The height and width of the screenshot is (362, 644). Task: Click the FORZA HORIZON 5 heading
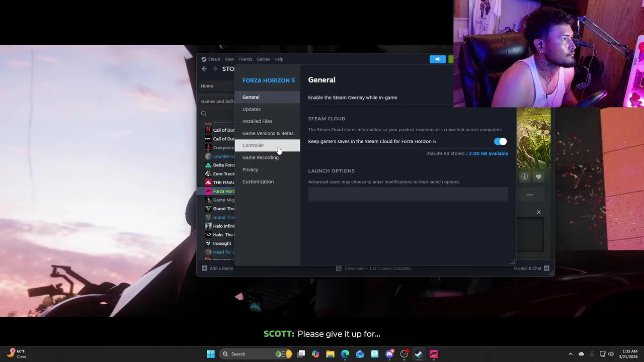point(269,80)
